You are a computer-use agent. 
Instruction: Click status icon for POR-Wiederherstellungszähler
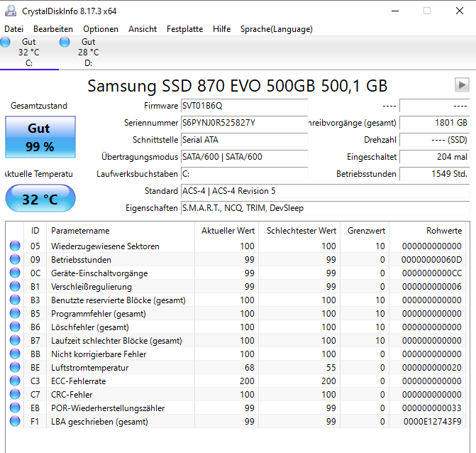(x=15, y=408)
